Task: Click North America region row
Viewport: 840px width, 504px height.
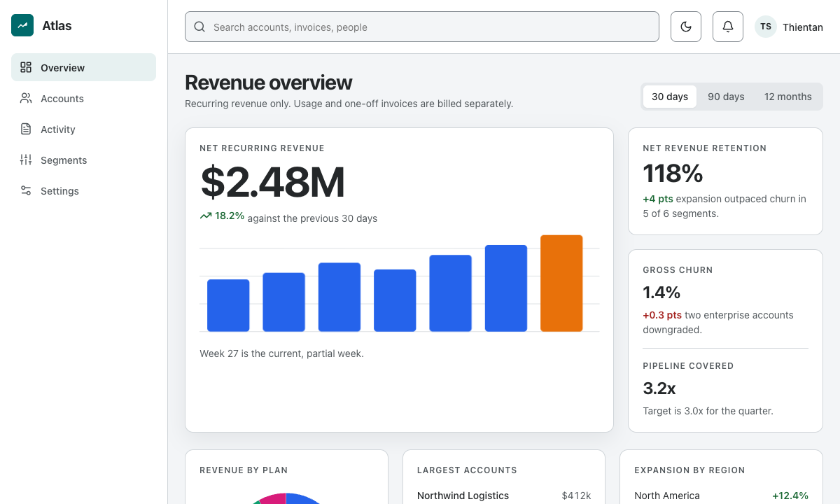Action: pyautogui.click(x=721, y=496)
